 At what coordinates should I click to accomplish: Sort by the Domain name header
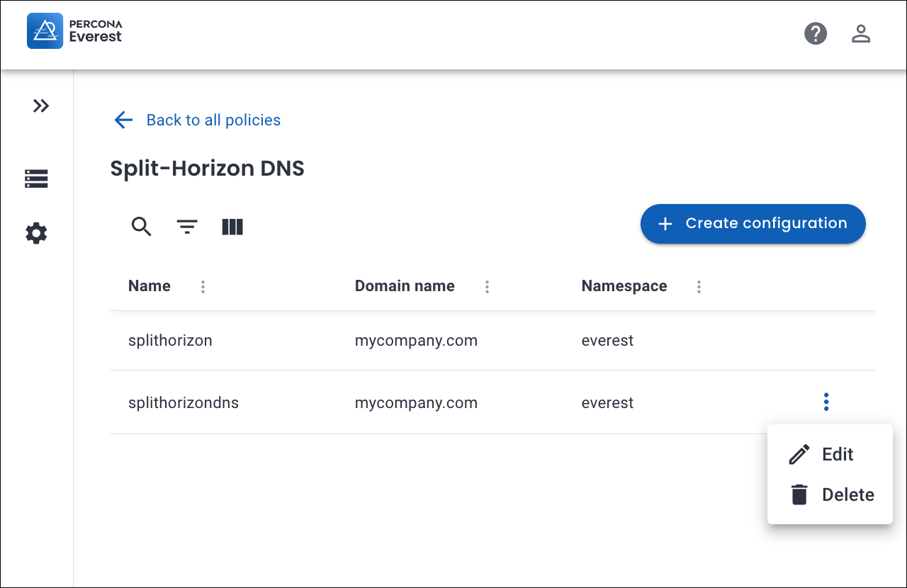point(405,286)
